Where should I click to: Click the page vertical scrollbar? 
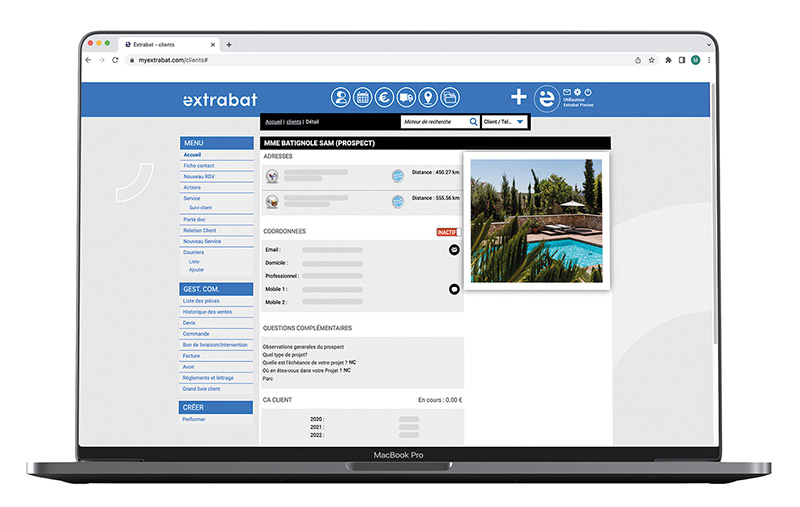point(714,214)
